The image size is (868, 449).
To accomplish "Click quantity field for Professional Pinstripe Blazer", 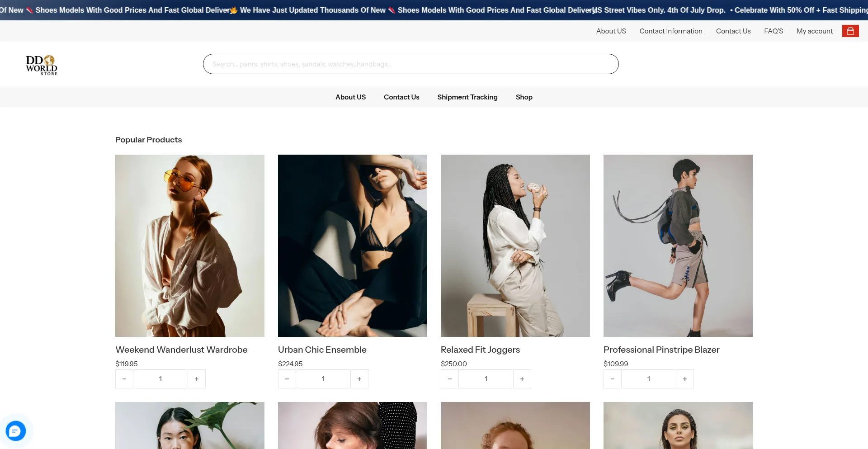I will [x=648, y=379].
